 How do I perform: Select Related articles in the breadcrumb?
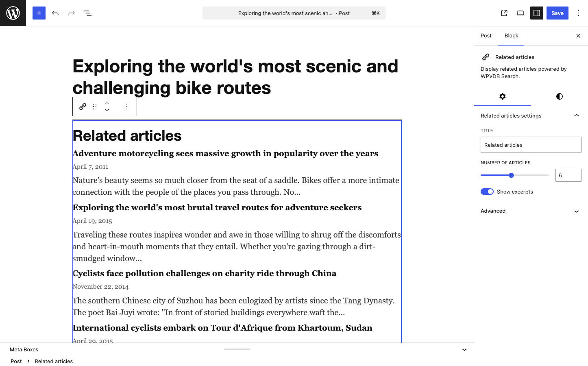[x=54, y=361]
